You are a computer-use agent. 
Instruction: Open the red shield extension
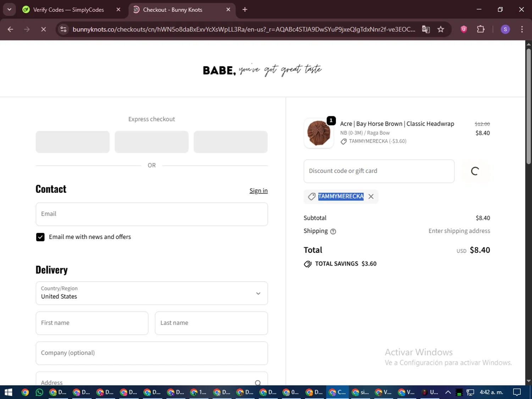[464, 29]
